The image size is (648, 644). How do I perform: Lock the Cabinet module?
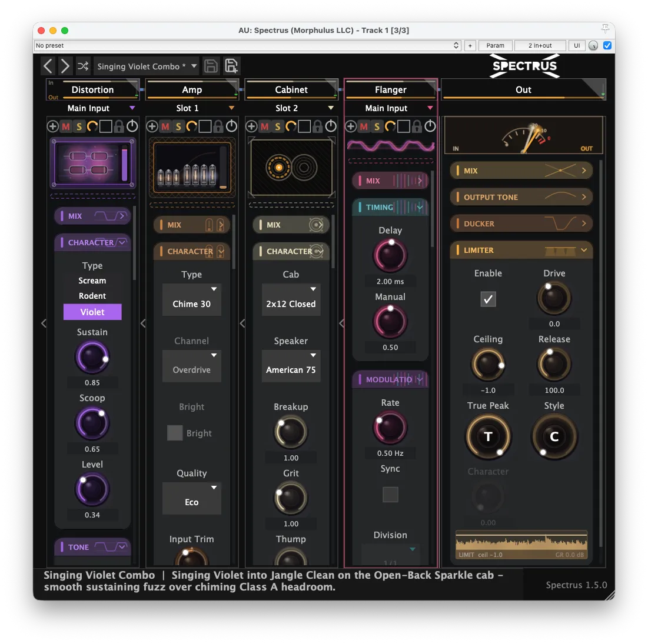[x=317, y=126]
